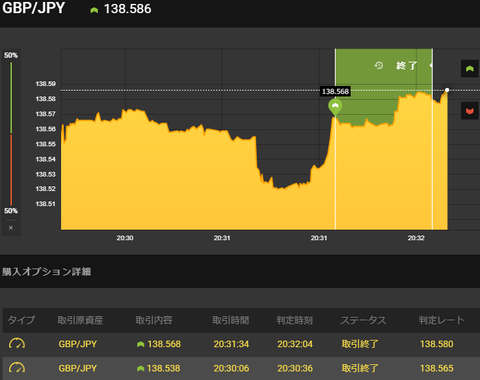Click the gauge icon in the 20:30:06 row

click(17, 368)
